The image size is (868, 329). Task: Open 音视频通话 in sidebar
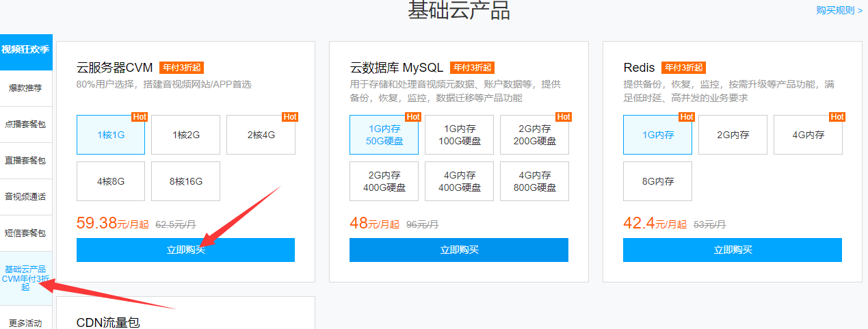(x=26, y=196)
